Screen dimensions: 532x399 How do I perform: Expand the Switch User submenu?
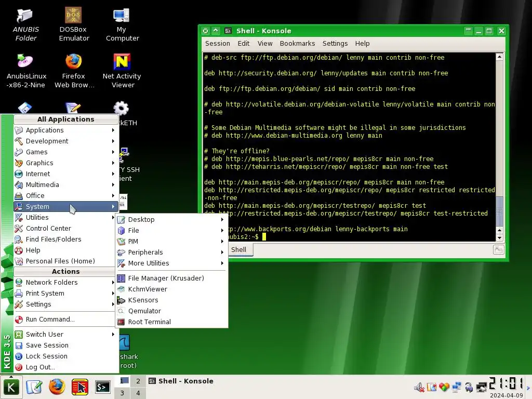coord(65,334)
